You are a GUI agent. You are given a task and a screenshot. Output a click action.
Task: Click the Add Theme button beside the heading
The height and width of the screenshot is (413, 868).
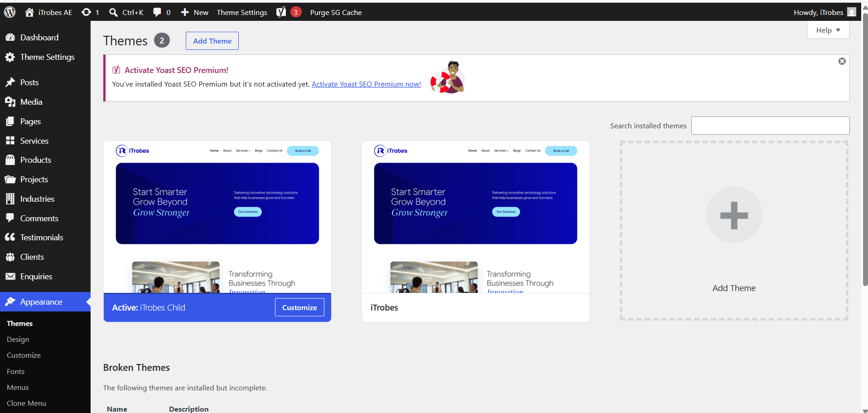212,41
